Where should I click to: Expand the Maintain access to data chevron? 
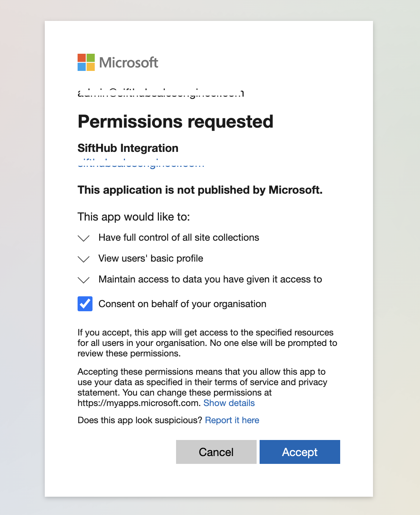point(84,280)
